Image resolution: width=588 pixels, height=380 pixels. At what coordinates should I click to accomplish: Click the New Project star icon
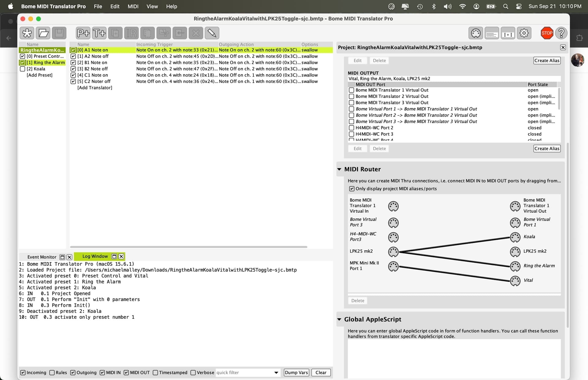(x=27, y=33)
